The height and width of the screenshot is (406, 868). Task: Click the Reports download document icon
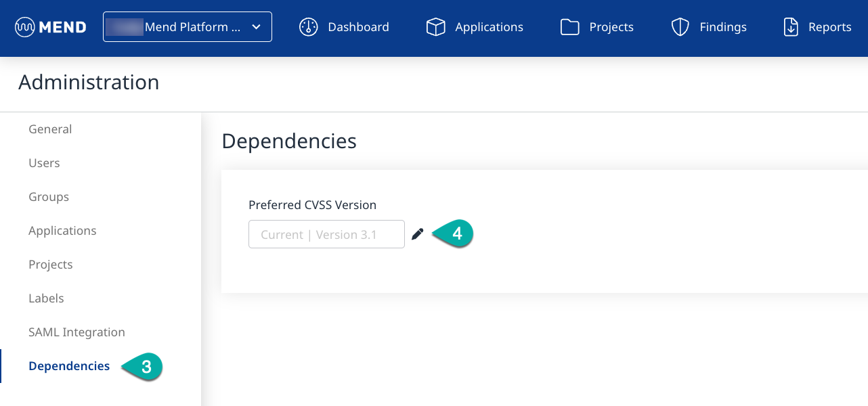(x=791, y=27)
